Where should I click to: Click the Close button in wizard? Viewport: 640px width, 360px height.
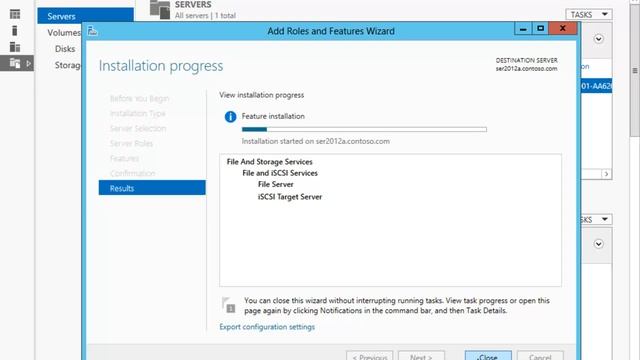tap(488, 356)
